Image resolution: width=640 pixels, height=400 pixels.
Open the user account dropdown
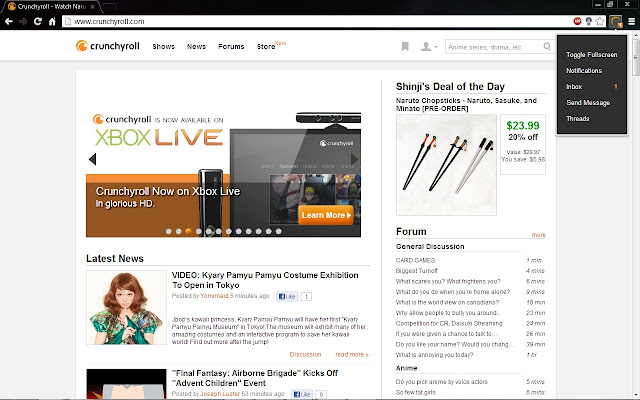click(429, 47)
